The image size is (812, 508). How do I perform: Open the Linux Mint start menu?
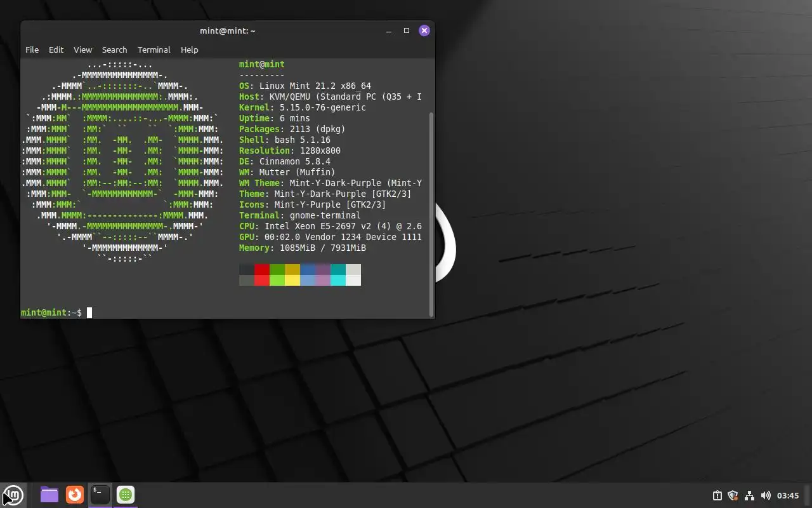[x=13, y=495]
